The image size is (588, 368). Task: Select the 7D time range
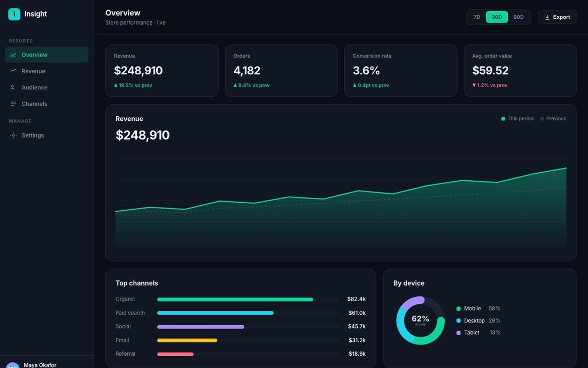click(477, 17)
